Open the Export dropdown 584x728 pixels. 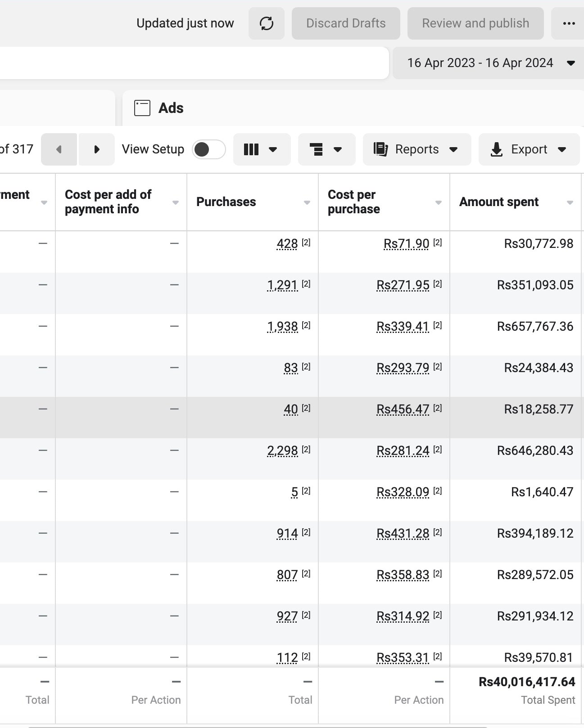coord(529,149)
